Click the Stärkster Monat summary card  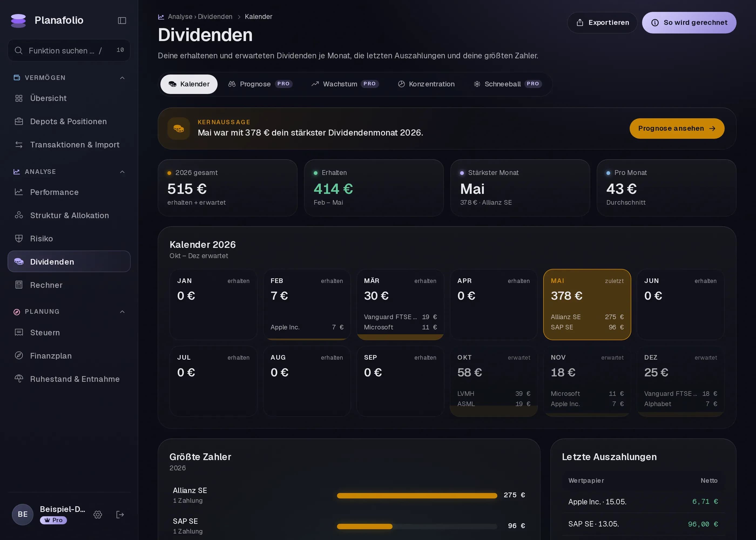click(520, 188)
